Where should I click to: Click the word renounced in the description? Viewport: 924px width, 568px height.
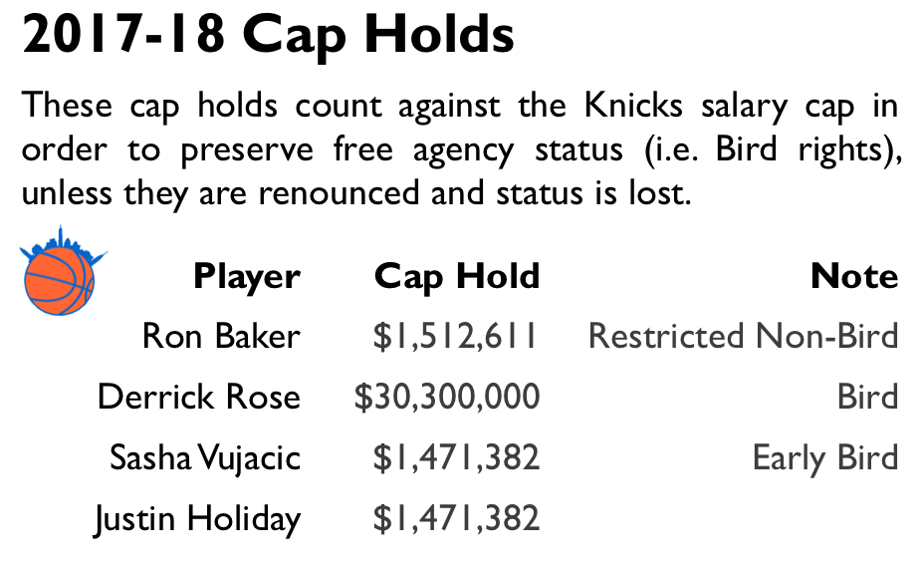coord(340,193)
